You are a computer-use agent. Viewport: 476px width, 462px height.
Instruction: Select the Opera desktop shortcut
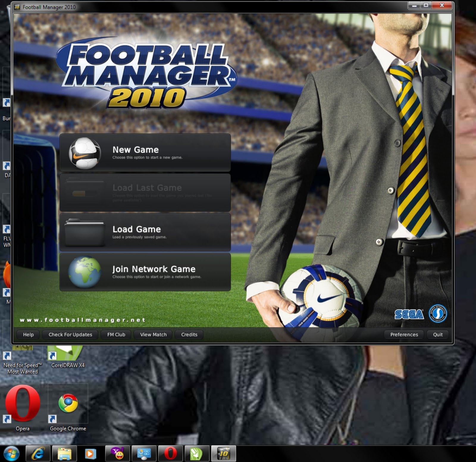click(x=23, y=408)
